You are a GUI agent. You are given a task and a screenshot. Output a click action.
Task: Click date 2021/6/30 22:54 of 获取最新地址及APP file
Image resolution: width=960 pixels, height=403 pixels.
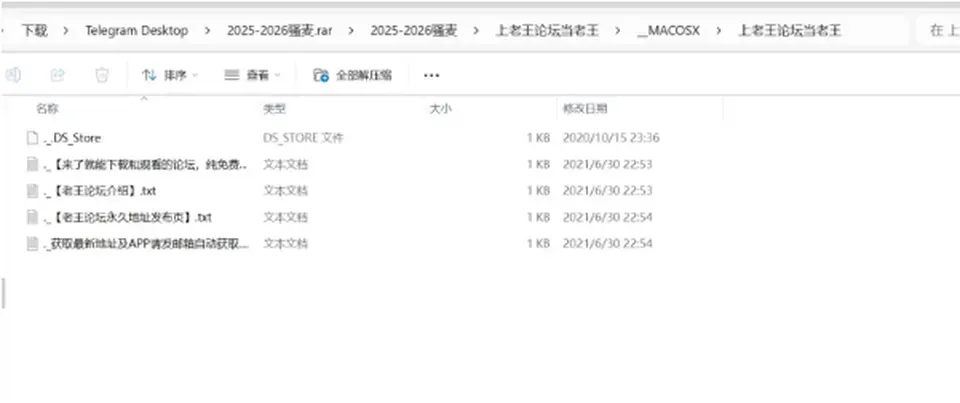607,243
